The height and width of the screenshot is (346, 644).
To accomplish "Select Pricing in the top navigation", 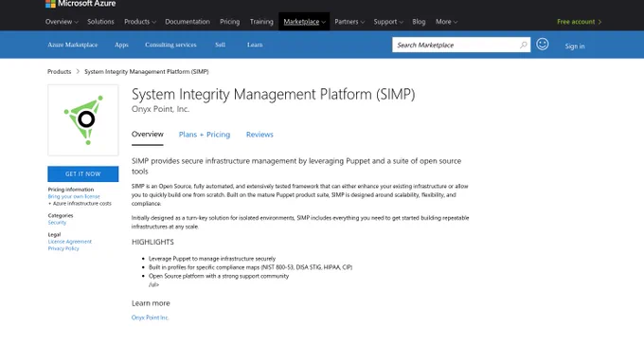I will 229,22.
